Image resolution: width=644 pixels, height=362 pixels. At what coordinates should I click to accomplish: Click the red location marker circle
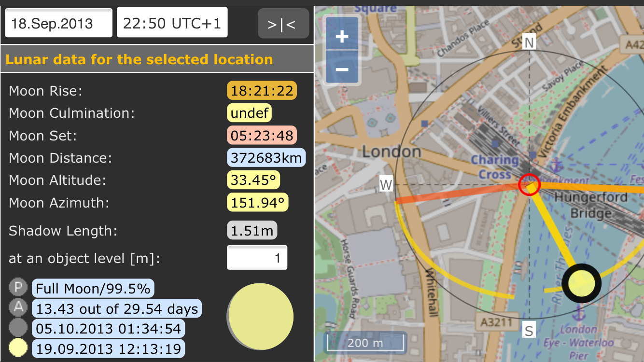[529, 185]
